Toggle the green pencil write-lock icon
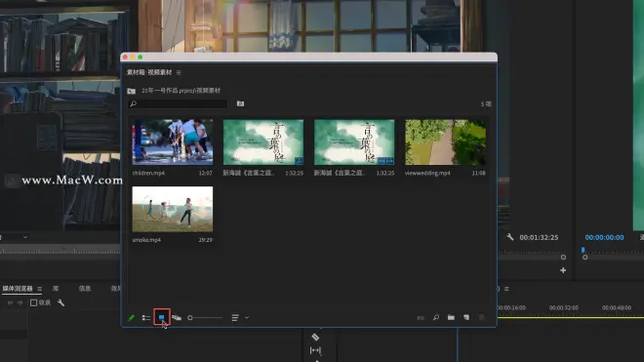Image resolution: width=644 pixels, height=362 pixels. [x=131, y=318]
